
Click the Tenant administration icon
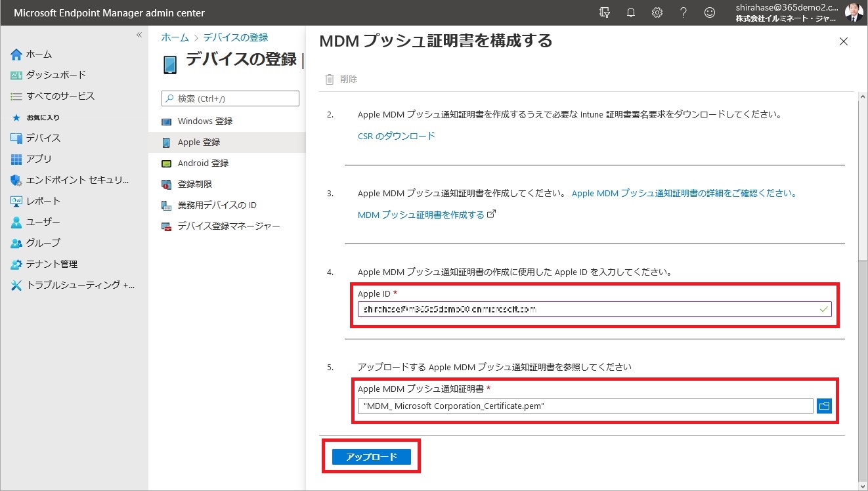click(16, 264)
